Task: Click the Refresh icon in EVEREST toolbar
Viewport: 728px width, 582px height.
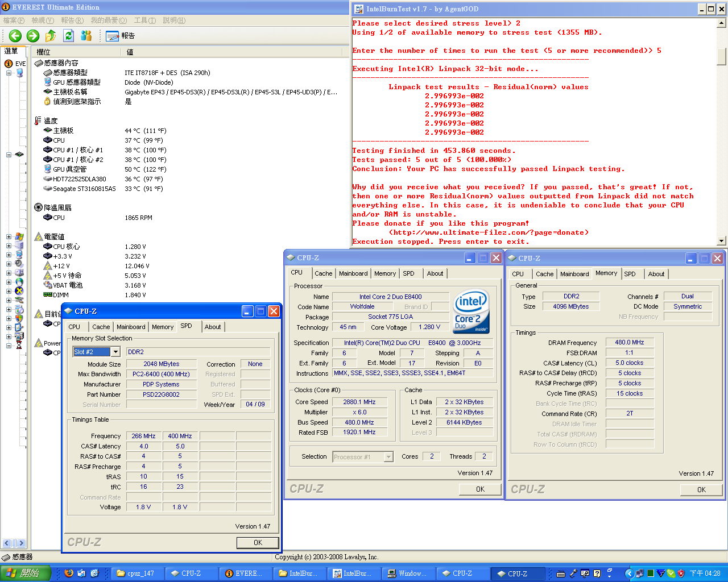Action: pos(68,36)
